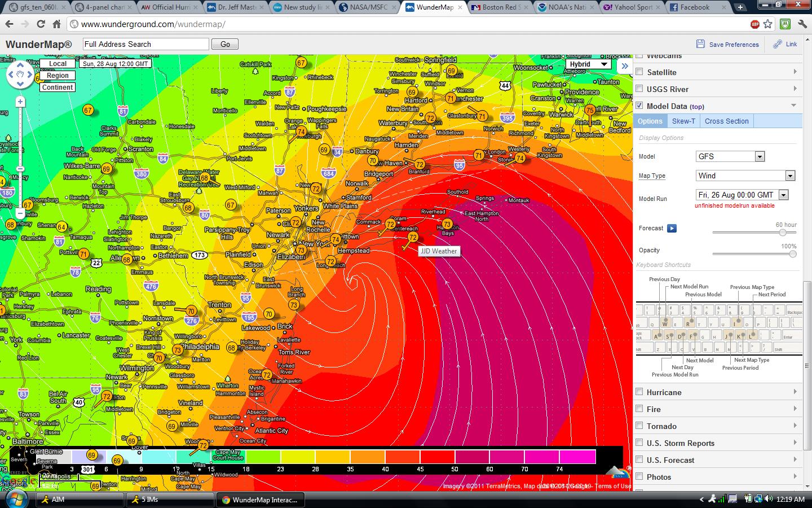Click the taskbar clock showing 12:19 AM
The height and width of the screenshot is (508, 812).
pos(791,500)
